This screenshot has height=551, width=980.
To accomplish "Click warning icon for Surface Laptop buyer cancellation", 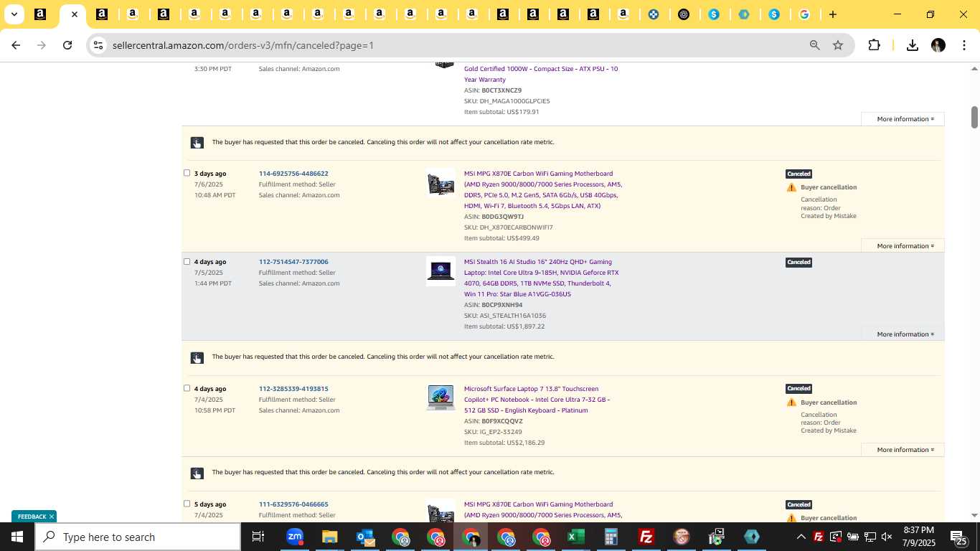I will (x=791, y=402).
